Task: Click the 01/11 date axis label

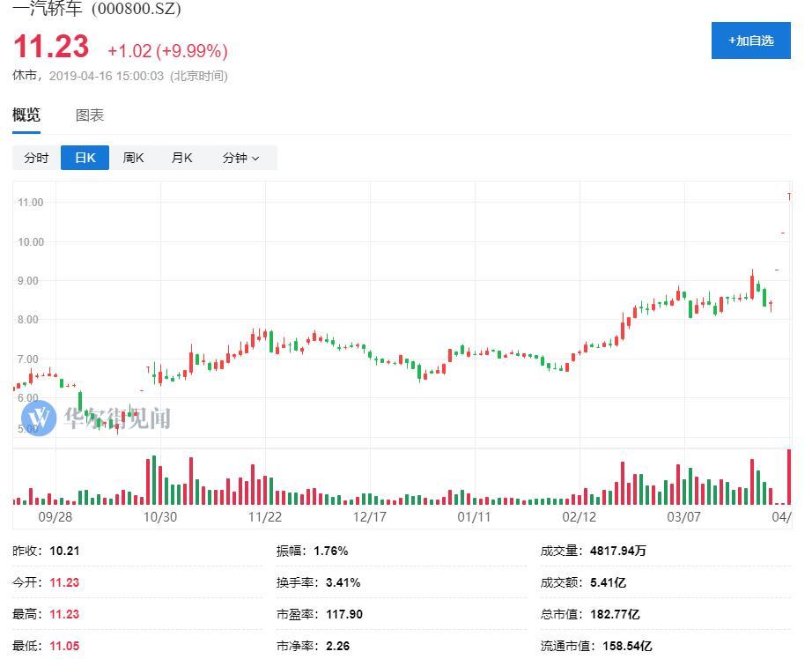Action: coord(474,516)
